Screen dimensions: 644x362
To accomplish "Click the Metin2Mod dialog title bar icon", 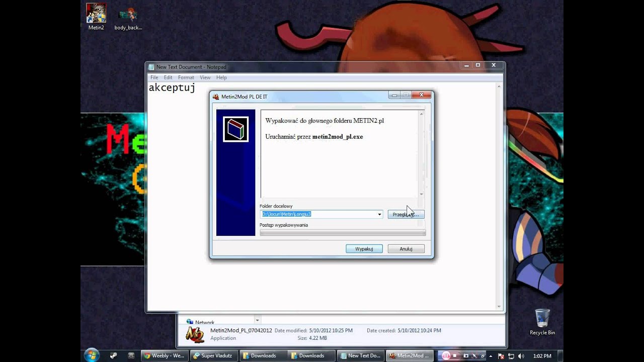I will [216, 97].
